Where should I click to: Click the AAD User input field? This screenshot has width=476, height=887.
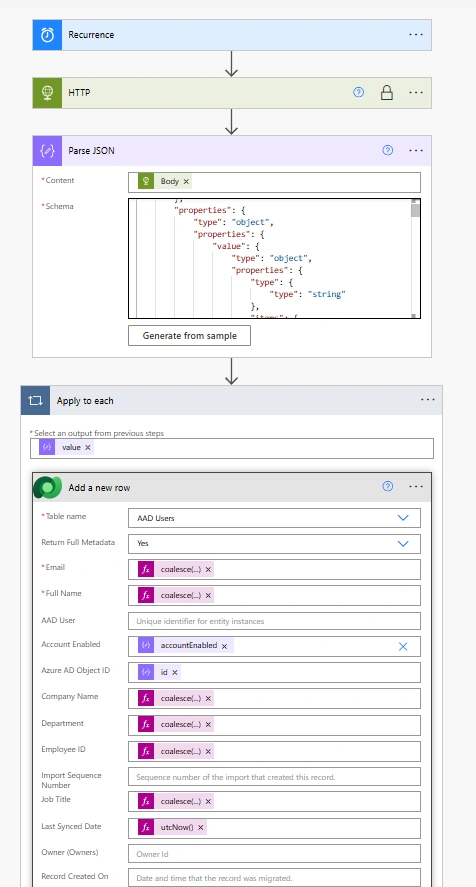point(275,621)
